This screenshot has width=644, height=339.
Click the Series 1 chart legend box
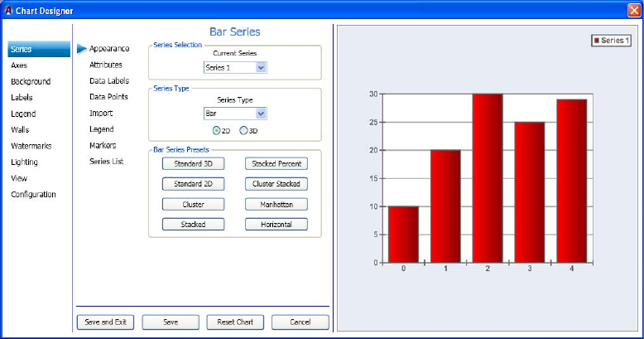[x=611, y=41]
